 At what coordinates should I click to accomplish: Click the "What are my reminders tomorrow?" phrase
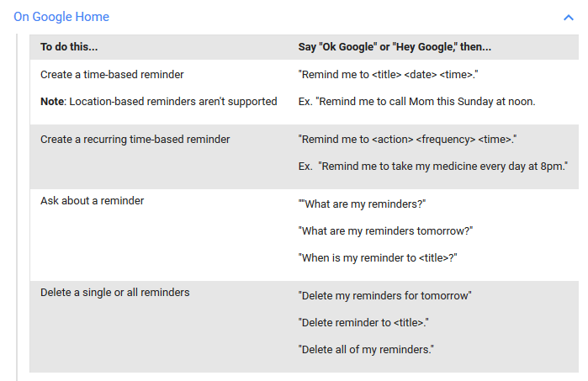(385, 230)
